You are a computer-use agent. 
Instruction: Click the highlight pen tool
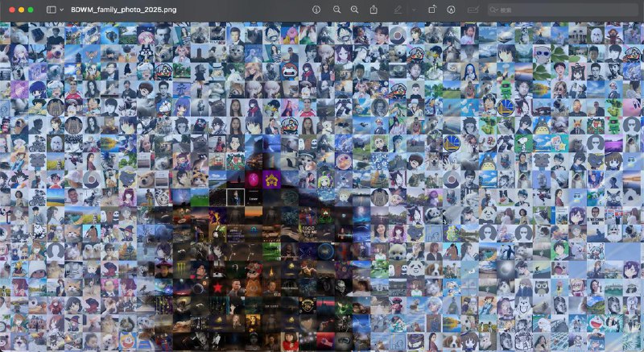coord(398,10)
